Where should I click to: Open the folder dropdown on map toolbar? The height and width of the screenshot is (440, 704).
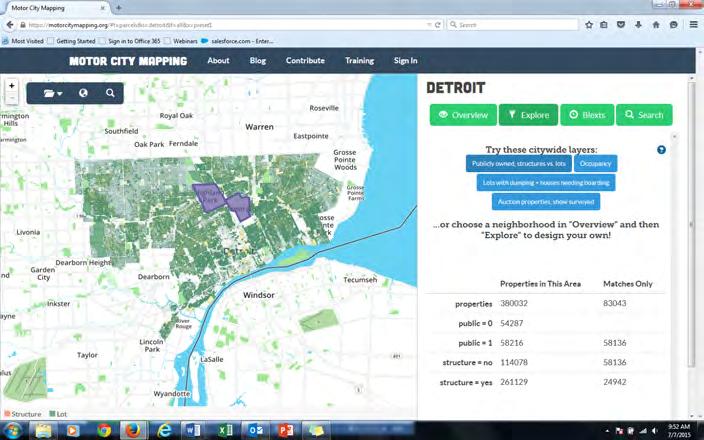click(x=53, y=93)
